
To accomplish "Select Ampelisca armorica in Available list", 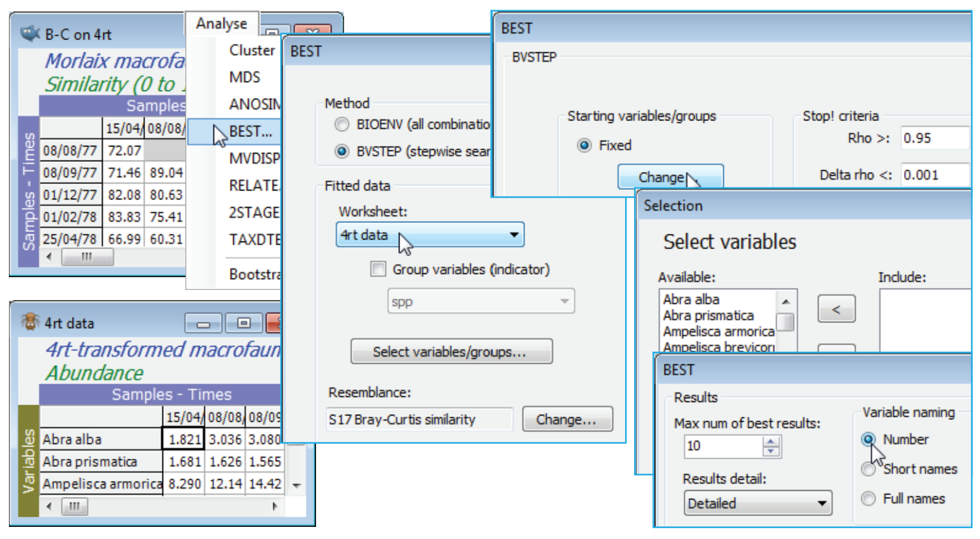I will (x=717, y=331).
